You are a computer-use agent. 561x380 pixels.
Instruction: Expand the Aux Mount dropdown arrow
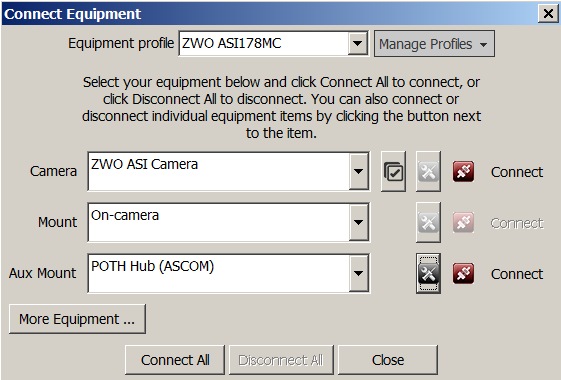(x=358, y=274)
